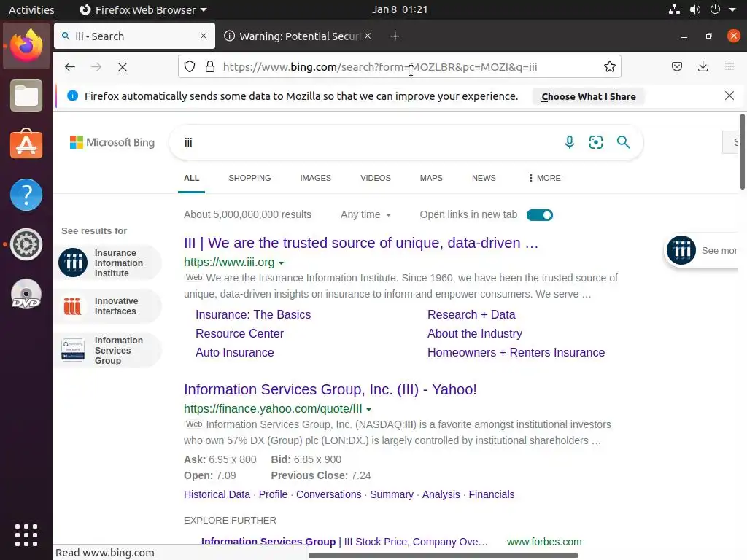747x560 pixels.
Task: Open tracking protection shield icon
Action: coord(190,66)
